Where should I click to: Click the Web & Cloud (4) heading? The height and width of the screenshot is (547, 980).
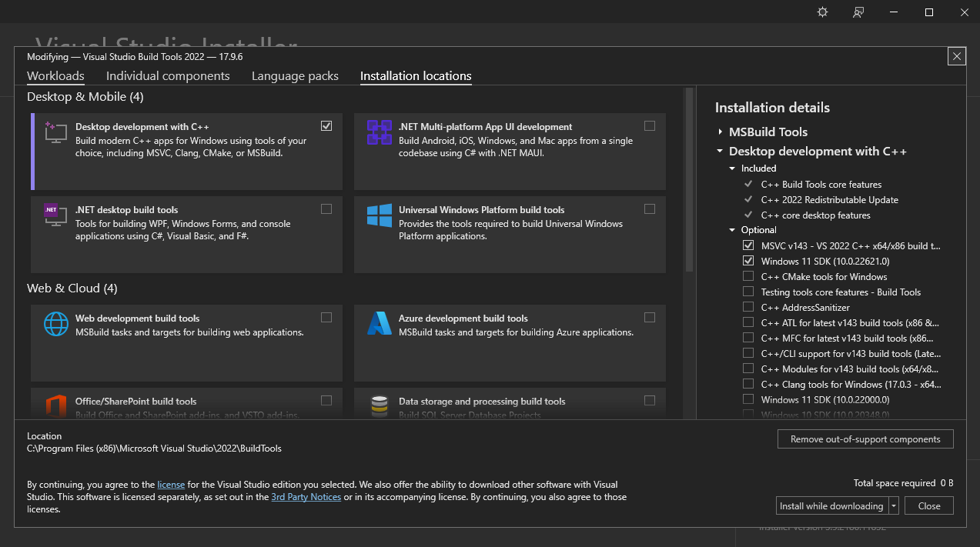click(72, 289)
